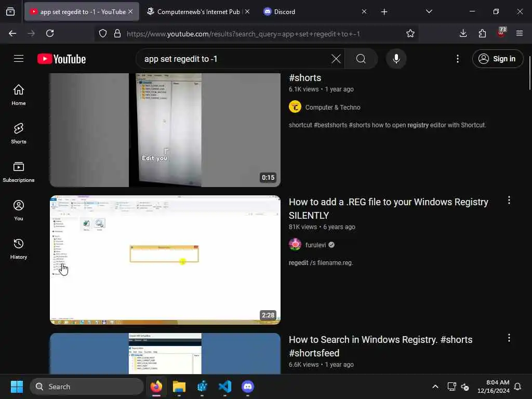
Task: Open Shorts in YouTube sidebar
Action: pos(19,134)
